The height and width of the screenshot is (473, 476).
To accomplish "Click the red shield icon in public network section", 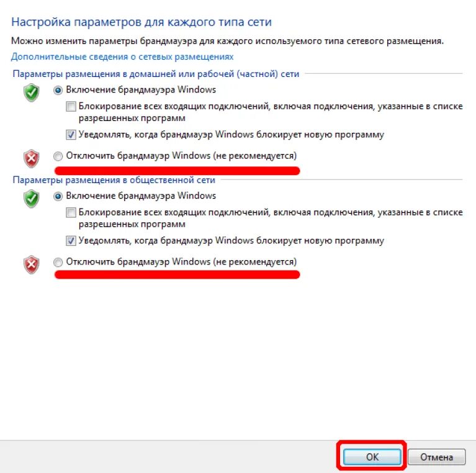I will point(31,264).
